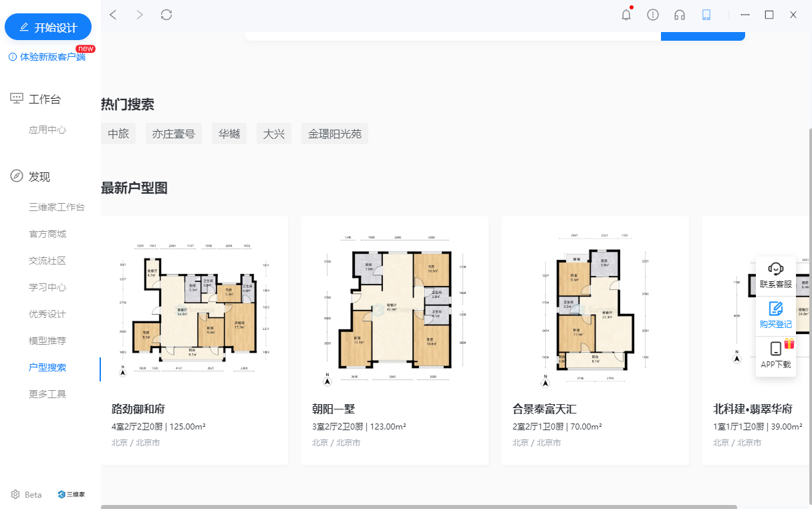Screen dimensions: 812x509
Task: Click the Beta settings gear icon
Action: [x=15, y=494]
